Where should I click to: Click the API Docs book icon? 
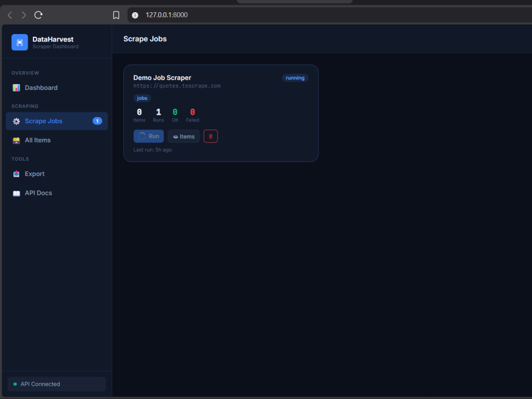pyautogui.click(x=16, y=194)
